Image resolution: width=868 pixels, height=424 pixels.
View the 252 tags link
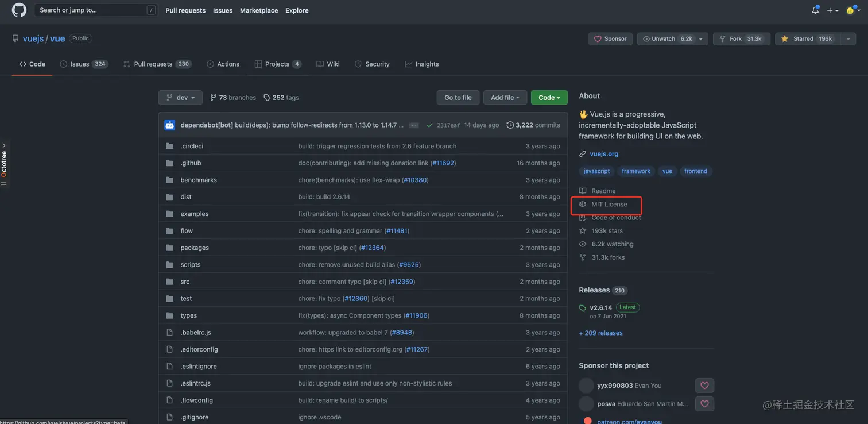click(281, 98)
